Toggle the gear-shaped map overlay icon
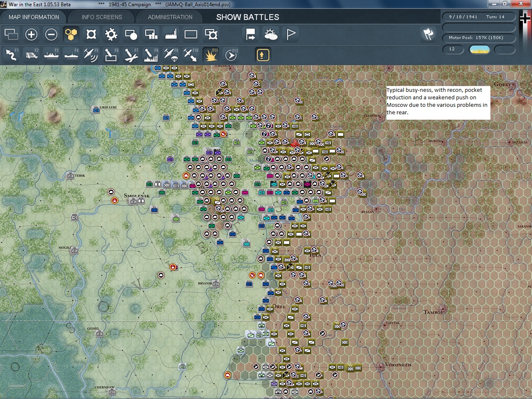 tap(111, 34)
